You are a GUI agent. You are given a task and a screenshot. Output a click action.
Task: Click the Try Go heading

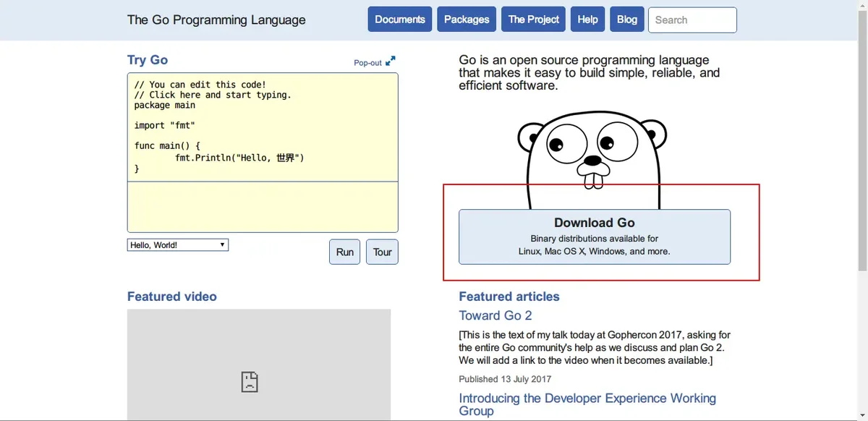coord(148,60)
